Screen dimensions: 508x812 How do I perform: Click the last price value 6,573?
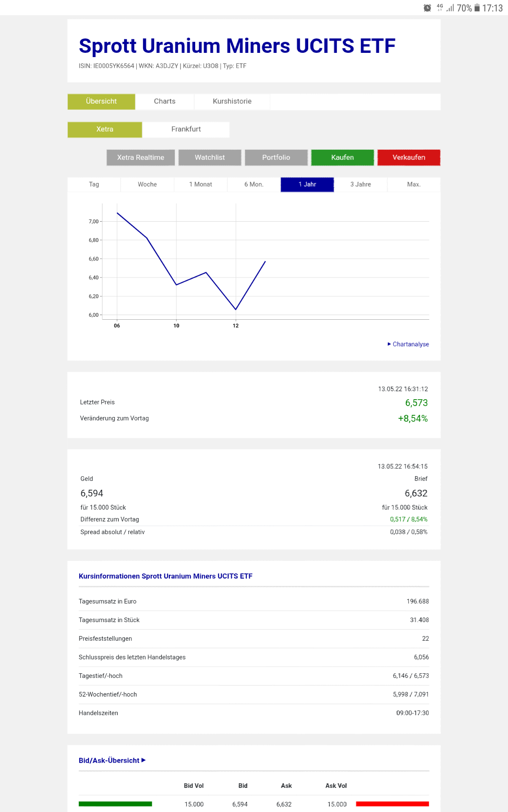417,403
